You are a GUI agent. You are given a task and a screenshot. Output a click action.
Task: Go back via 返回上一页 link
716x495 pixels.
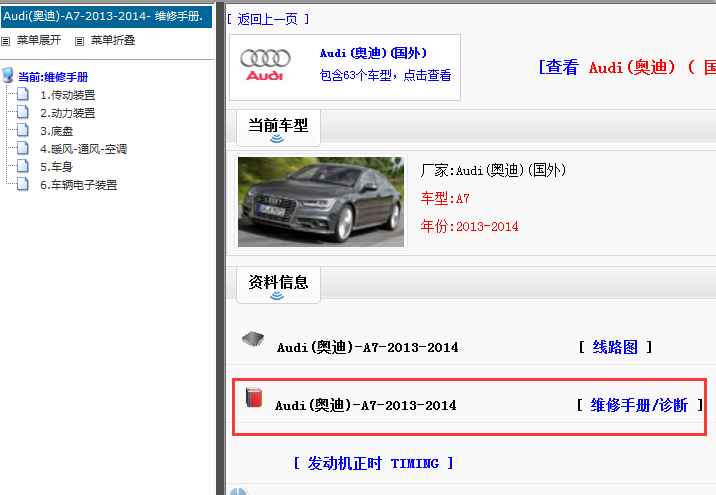268,19
